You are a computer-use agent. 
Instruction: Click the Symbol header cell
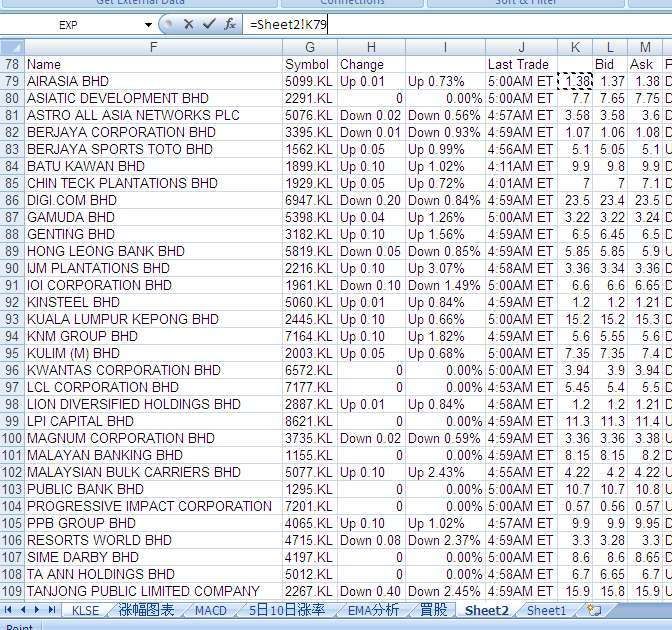[x=310, y=64]
